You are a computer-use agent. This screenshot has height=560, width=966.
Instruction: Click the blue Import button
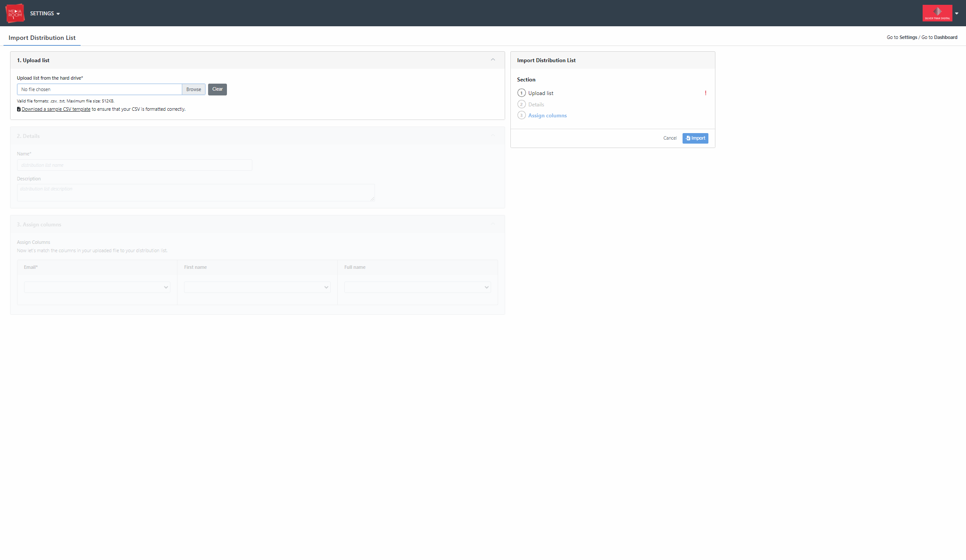click(695, 138)
